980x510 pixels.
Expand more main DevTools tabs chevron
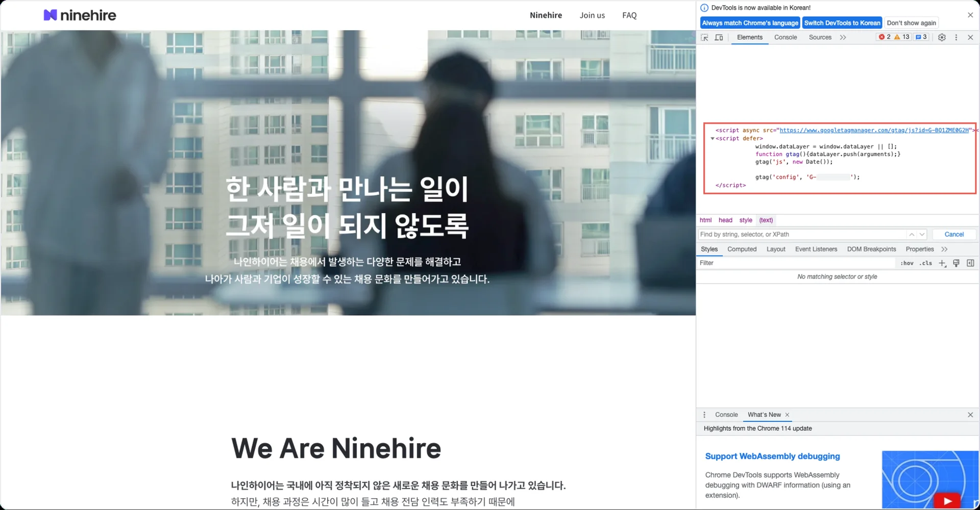coord(843,37)
